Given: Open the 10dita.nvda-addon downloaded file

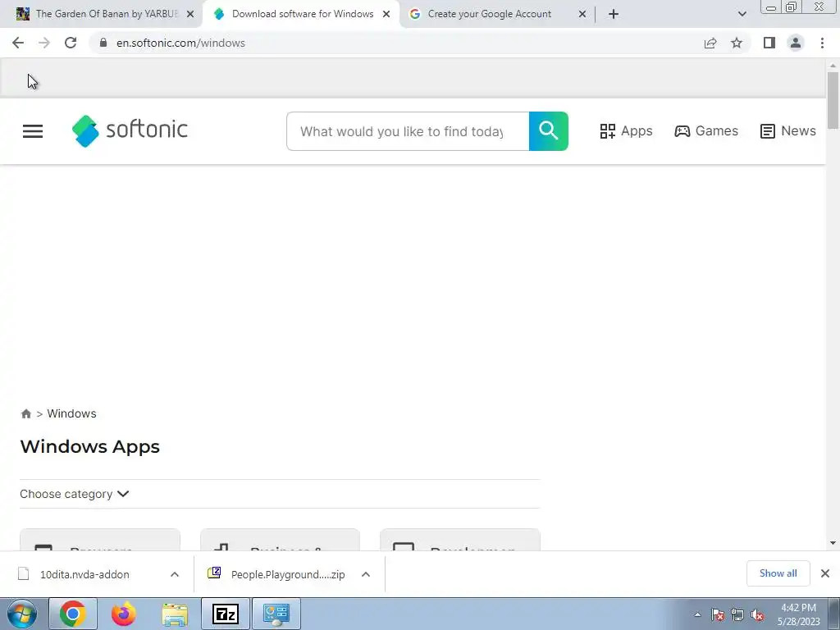Looking at the screenshot, I should tap(84, 574).
